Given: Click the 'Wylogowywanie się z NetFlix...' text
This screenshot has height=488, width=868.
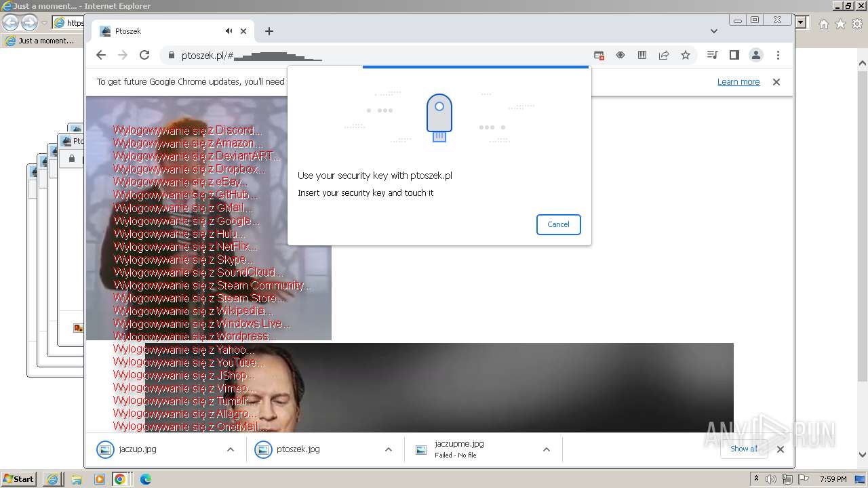Looking at the screenshot, I should (x=186, y=247).
